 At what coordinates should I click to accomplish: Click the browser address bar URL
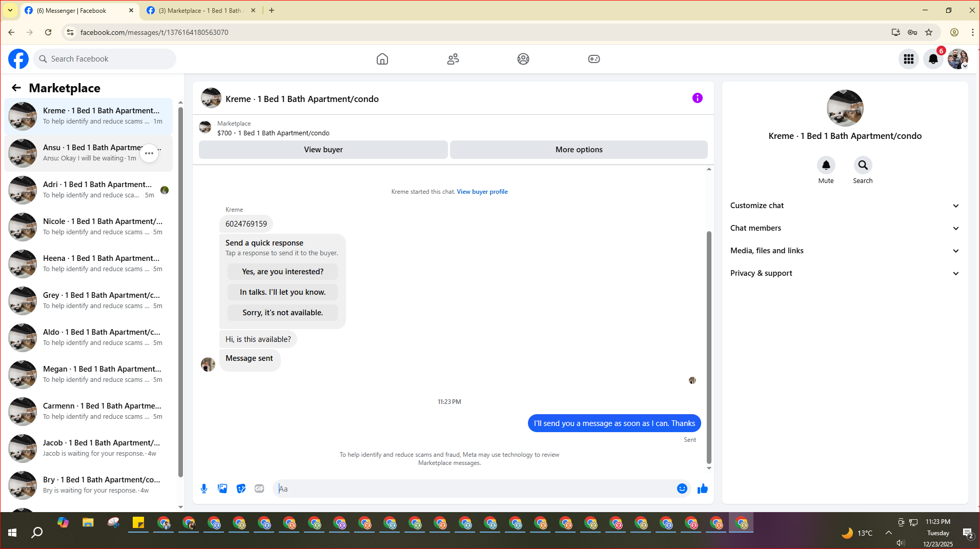[154, 32]
